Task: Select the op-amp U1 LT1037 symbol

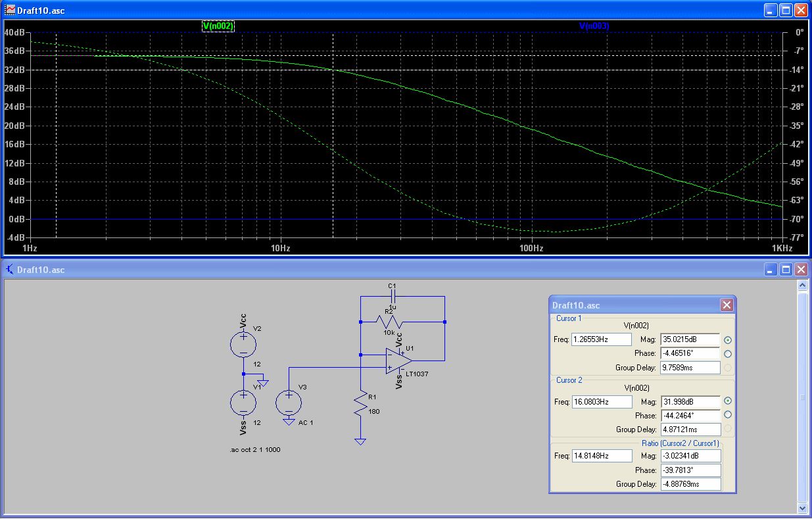Action: [x=399, y=360]
